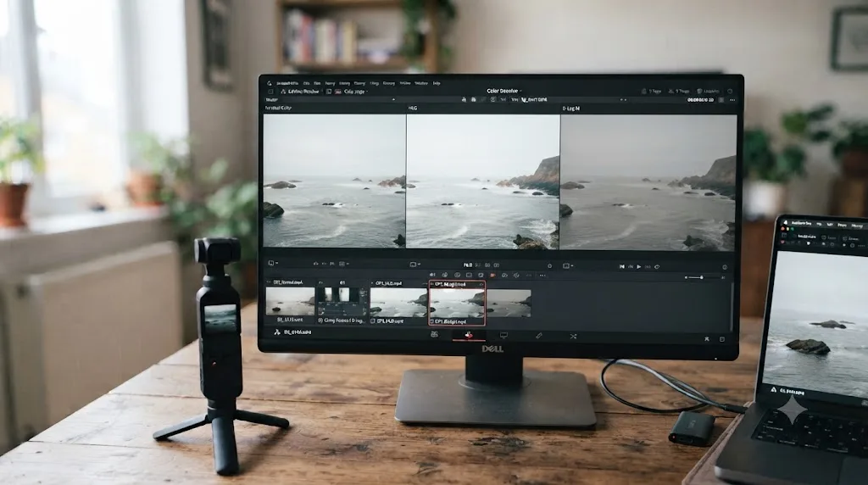Click the first labeled button in the top-right toolbar

point(651,91)
